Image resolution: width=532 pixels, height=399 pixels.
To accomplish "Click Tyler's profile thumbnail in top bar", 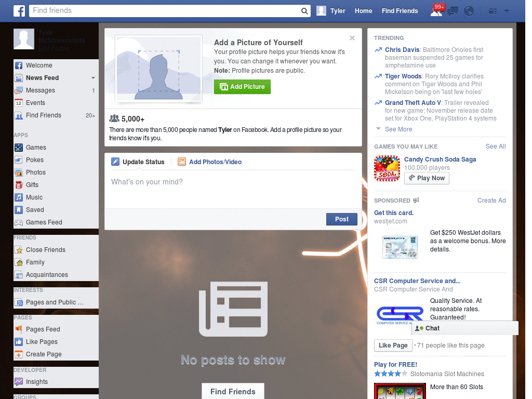I will coord(321,11).
